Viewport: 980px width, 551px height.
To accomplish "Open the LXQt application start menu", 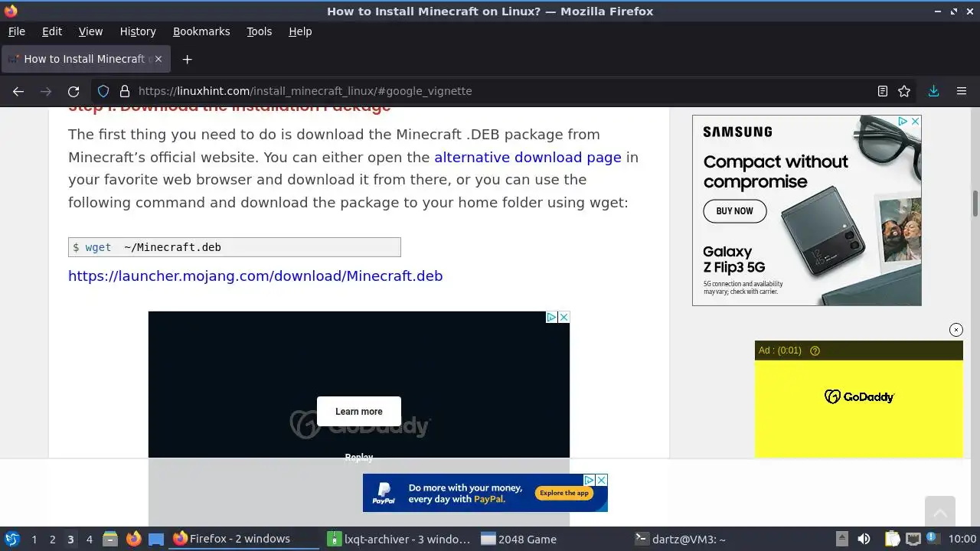I will coord(11,539).
